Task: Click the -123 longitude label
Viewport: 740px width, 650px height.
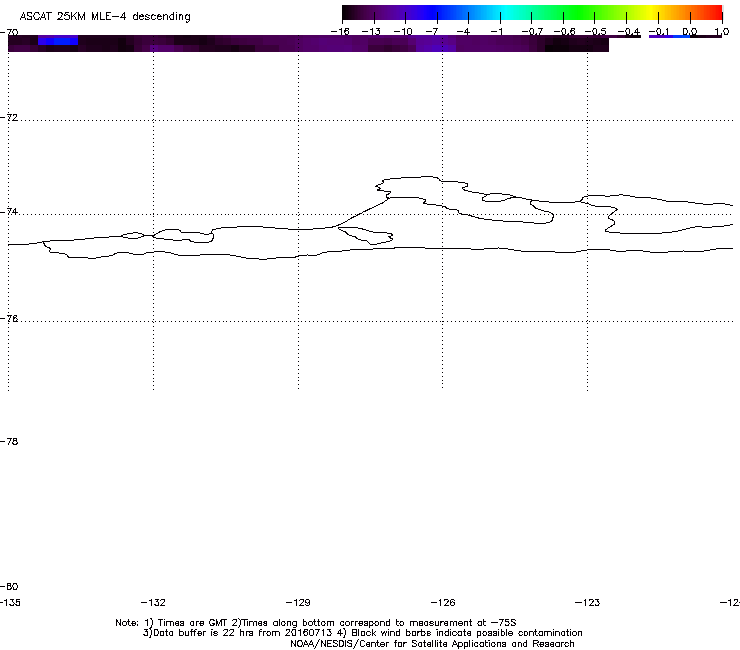Action: [x=588, y=602]
